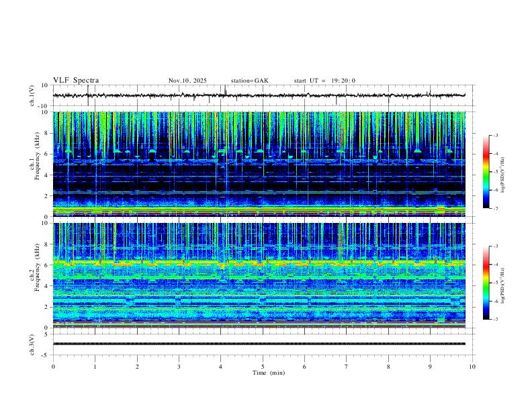The image size is (532, 411).
Task: Click the ch.3 voltage trace band
Action: tap(259, 344)
